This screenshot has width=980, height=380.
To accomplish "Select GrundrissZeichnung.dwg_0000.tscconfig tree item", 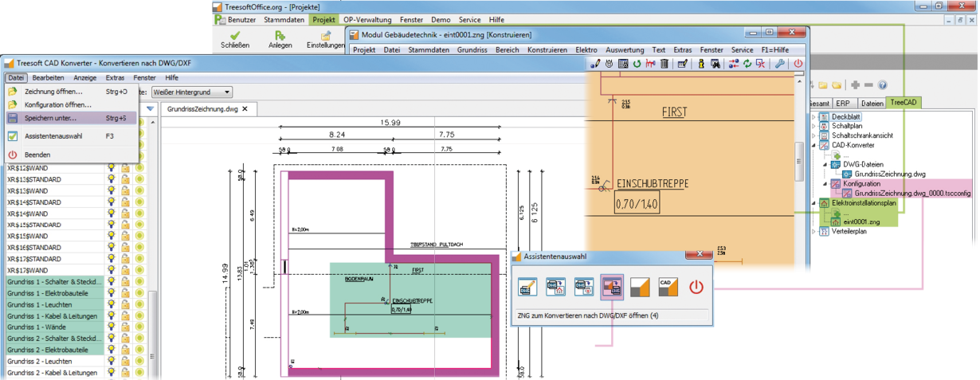I will point(911,194).
